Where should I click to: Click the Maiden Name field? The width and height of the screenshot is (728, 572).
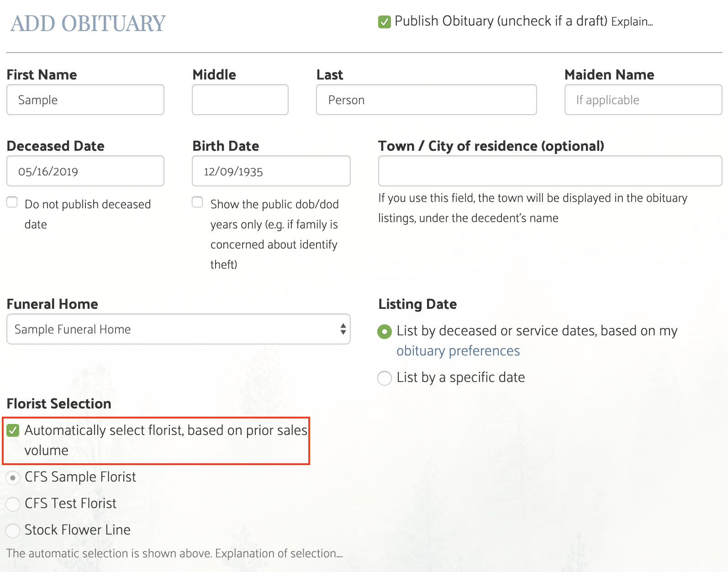point(643,100)
